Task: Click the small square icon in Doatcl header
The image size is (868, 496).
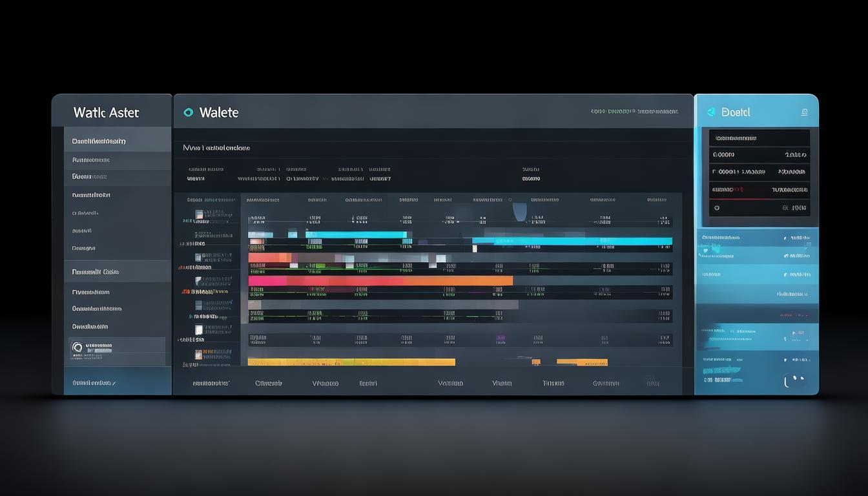Action: 804,112
